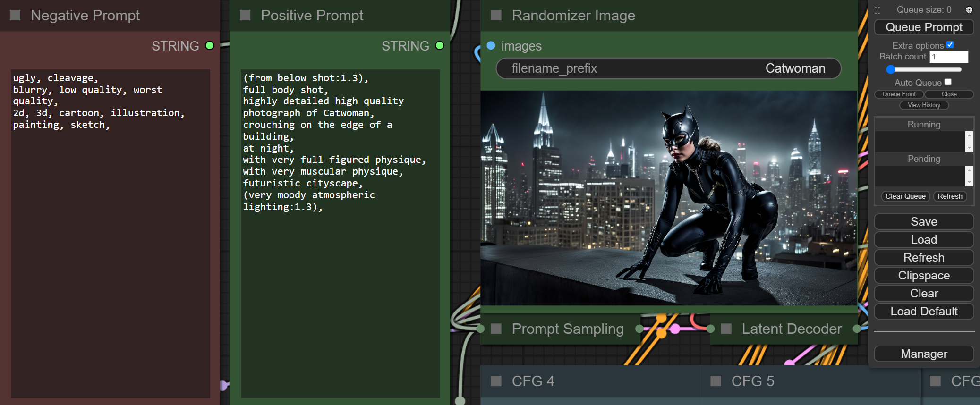Collapse the Randomizer Image node using its title square
The width and height of the screenshot is (980, 405).
[x=496, y=16]
